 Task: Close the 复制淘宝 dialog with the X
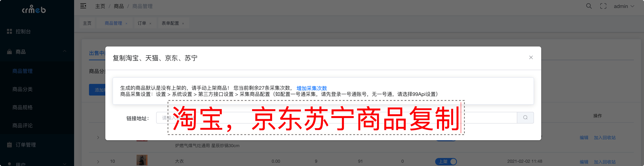[x=531, y=57]
